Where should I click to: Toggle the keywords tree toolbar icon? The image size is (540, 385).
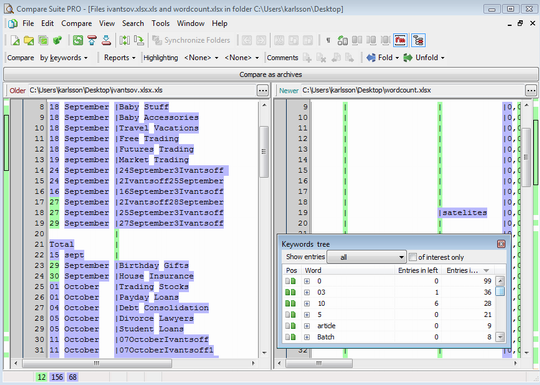418,40
